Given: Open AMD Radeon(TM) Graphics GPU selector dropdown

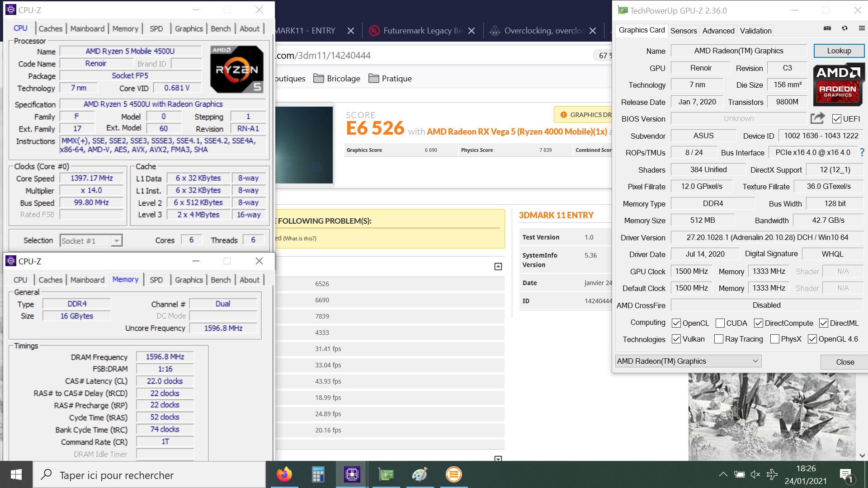Looking at the screenshot, I should (688, 361).
